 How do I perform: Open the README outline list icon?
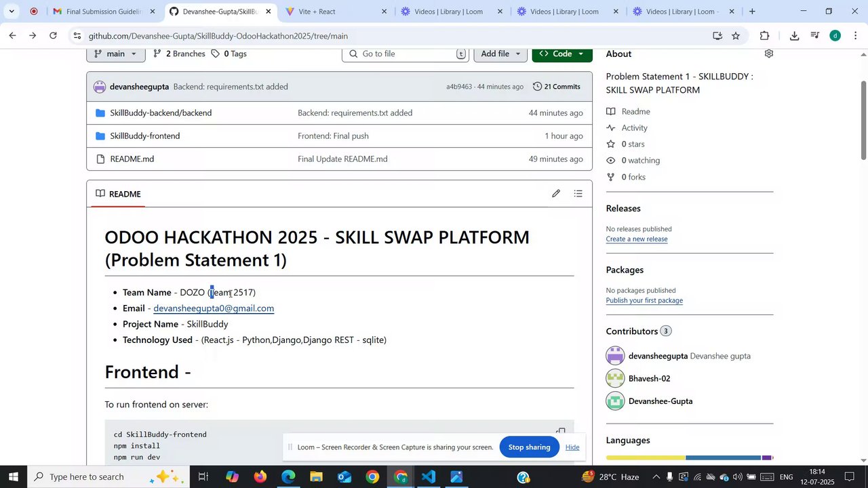[578, 194]
